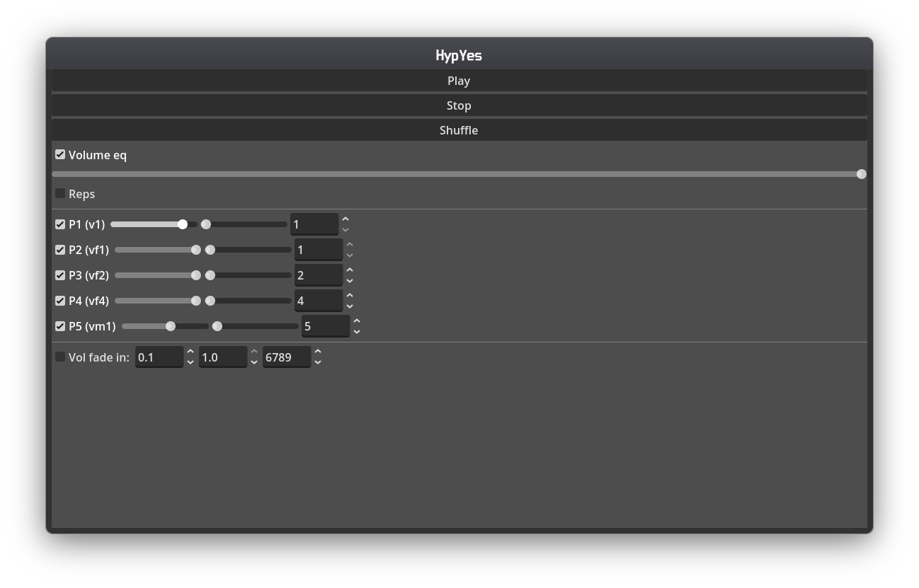Click down arrow on the 6789 fade field
The height and width of the screenshot is (588, 919).
pyautogui.click(x=318, y=362)
